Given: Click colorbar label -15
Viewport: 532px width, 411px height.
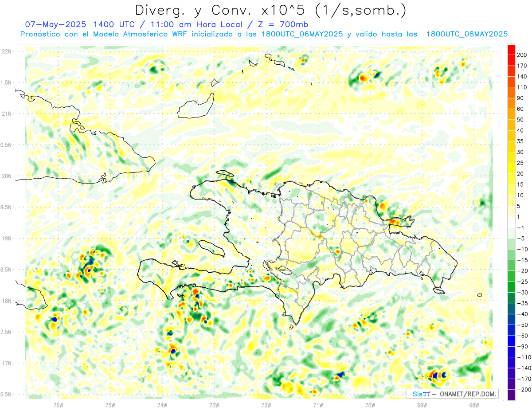Looking at the screenshot, I should click(x=522, y=260).
